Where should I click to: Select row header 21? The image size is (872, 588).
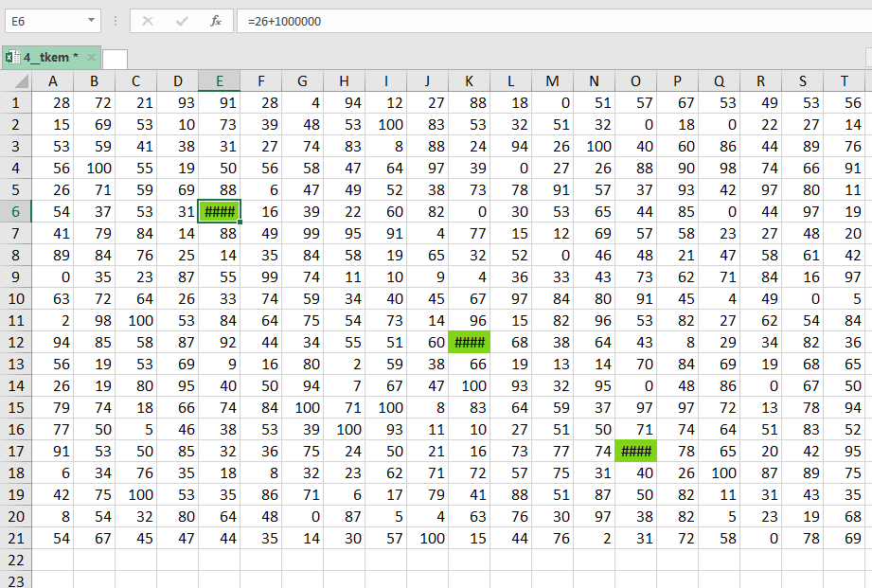pos(15,538)
